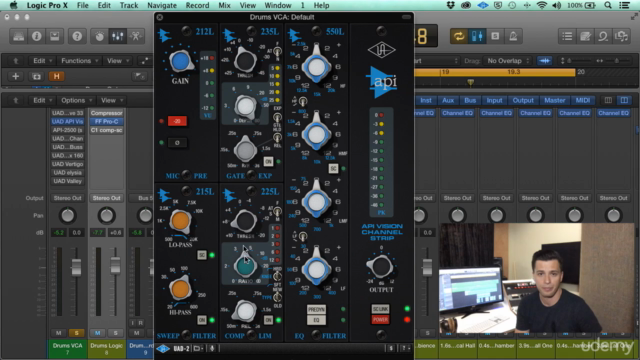640x360 pixels.
Task: Open Notification Center list icon
Action: tap(624, 5)
